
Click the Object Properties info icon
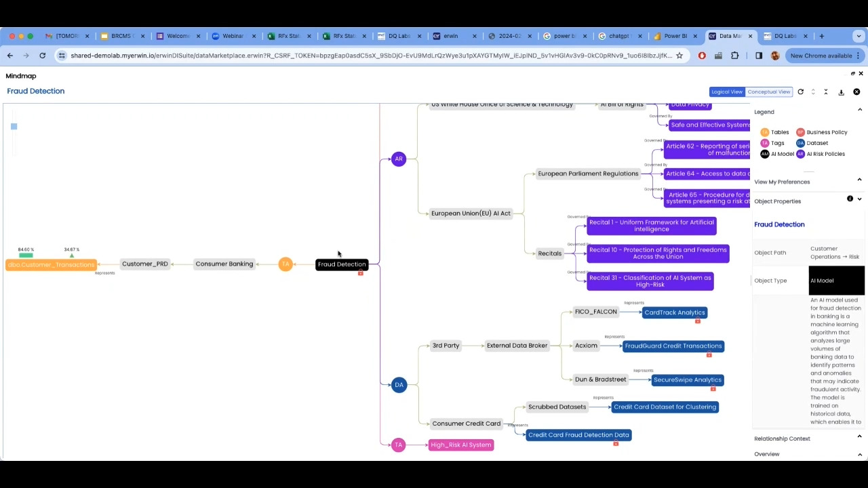click(850, 199)
